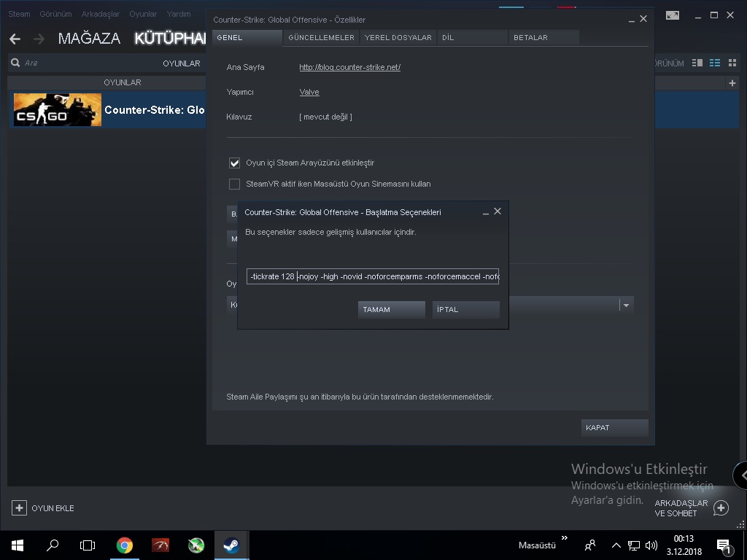Switch to the BETALAR tab
This screenshot has height=560, width=747.
(544, 38)
